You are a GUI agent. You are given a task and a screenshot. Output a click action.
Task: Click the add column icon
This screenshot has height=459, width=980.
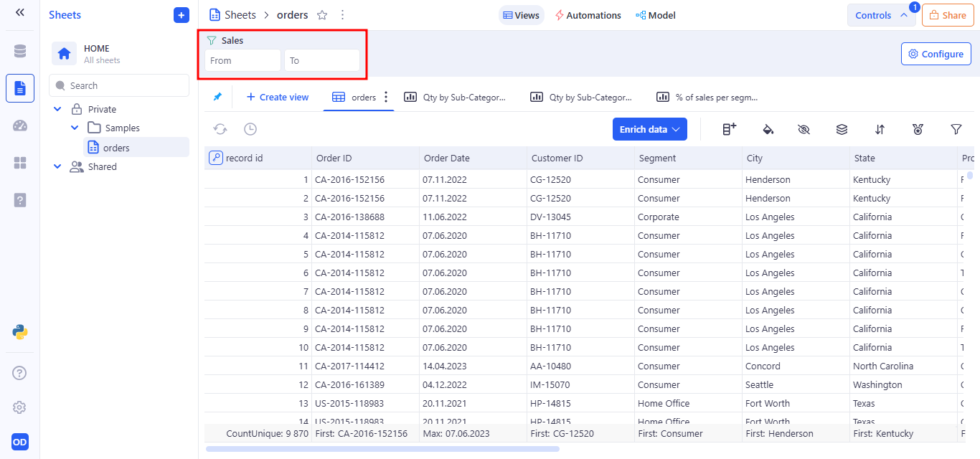click(x=729, y=129)
